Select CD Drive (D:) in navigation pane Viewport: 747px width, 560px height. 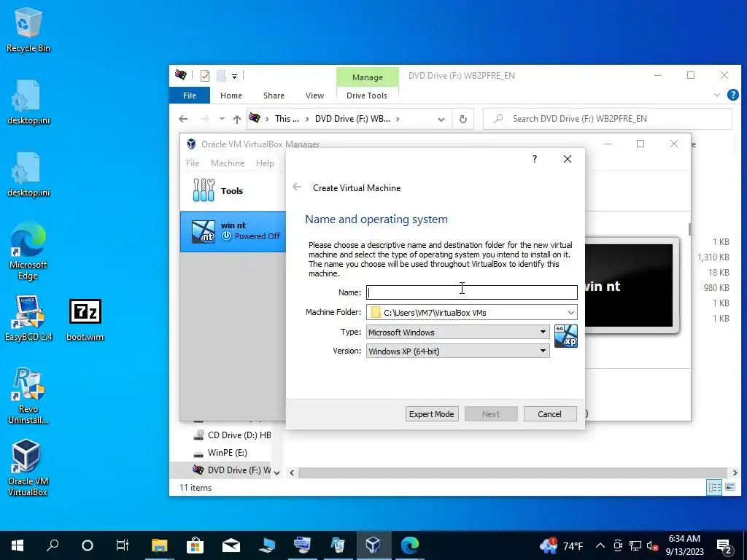[233, 435]
